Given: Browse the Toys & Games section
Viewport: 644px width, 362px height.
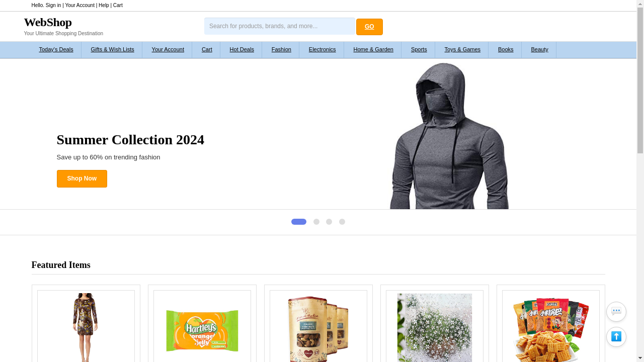Looking at the screenshot, I should click(x=462, y=50).
